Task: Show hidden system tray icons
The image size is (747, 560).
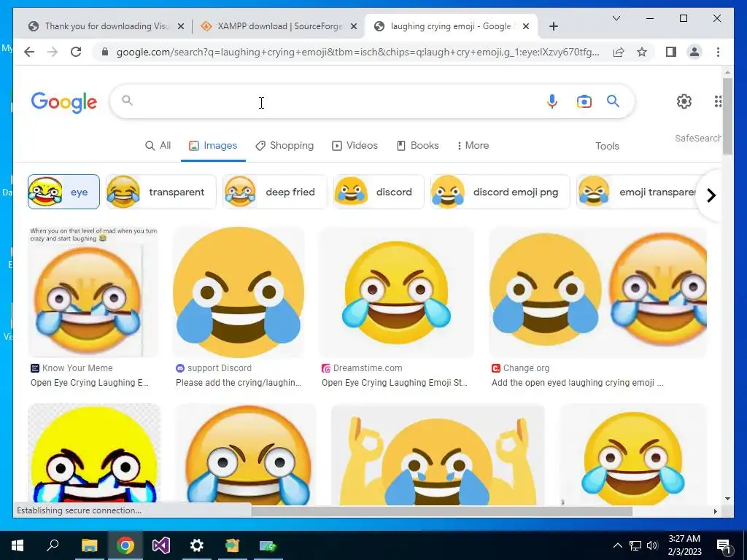Action: coord(617,545)
